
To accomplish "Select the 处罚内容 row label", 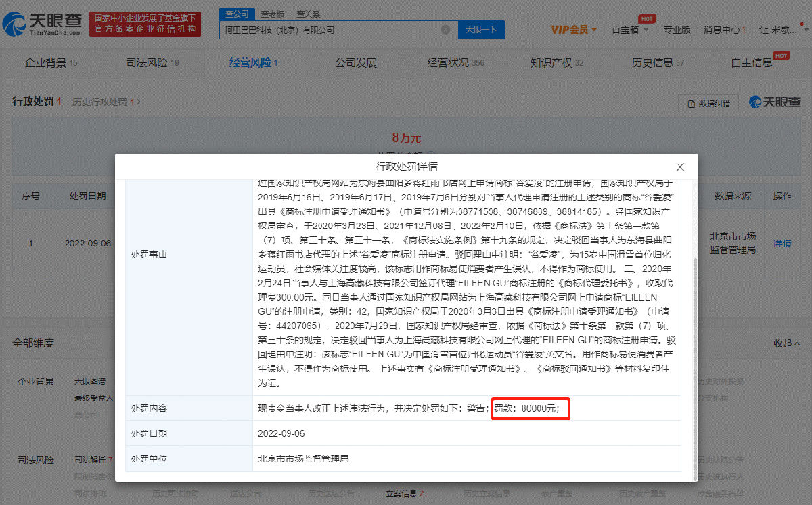I will pyautogui.click(x=148, y=409).
